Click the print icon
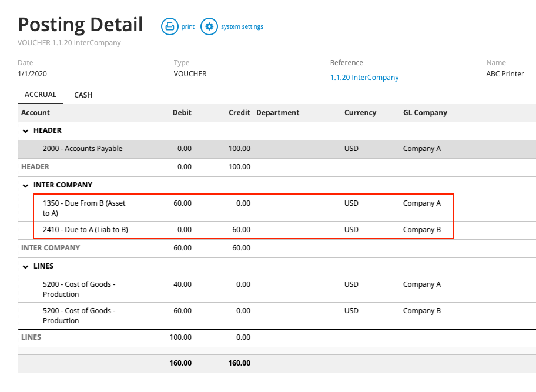Viewport: 536px width, 392px height. pos(170,26)
